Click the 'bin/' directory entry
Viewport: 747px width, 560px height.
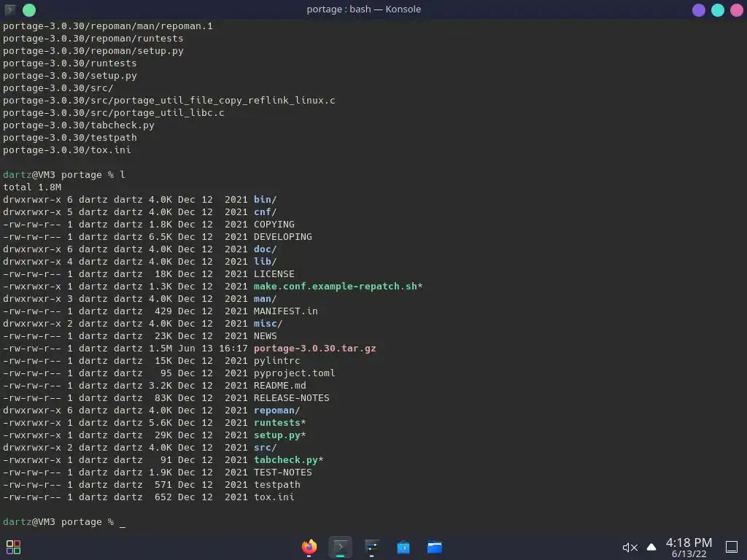(x=265, y=200)
